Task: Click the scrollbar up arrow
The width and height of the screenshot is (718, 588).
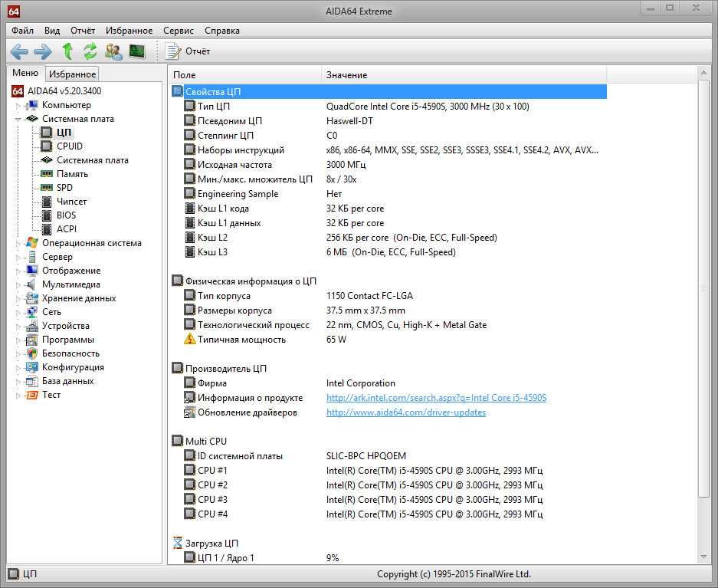Action: tap(703, 72)
